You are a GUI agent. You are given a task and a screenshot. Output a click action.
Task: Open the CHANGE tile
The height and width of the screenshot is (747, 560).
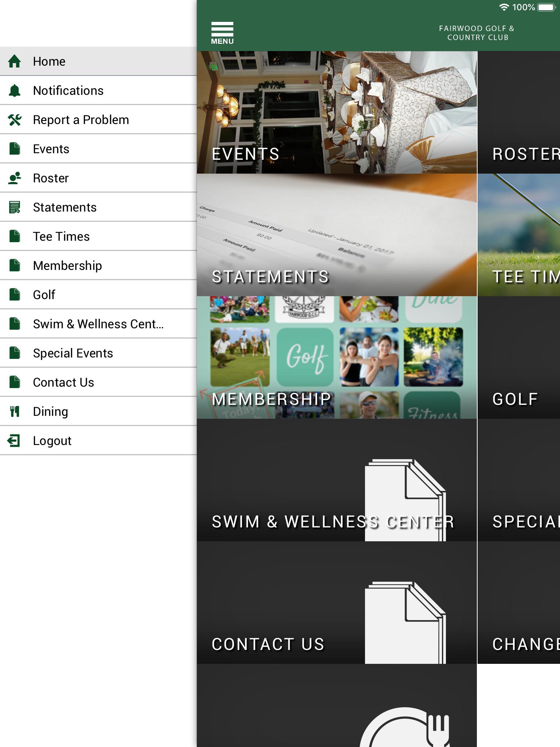pos(519,603)
